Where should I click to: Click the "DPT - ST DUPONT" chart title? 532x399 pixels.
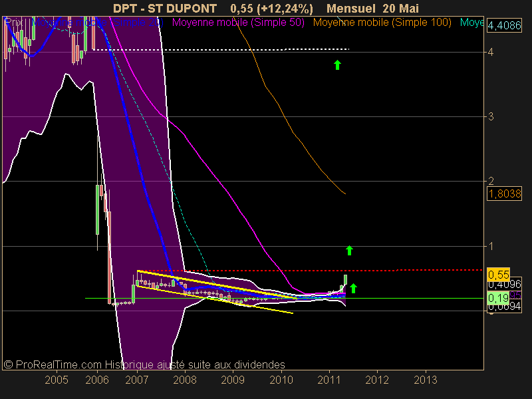165,9
